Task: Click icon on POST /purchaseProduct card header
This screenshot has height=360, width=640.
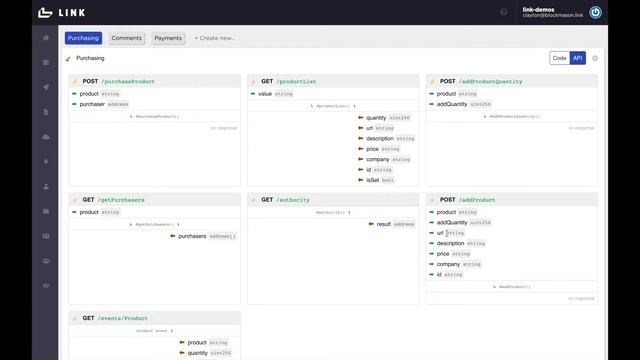Action: tap(75, 82)
